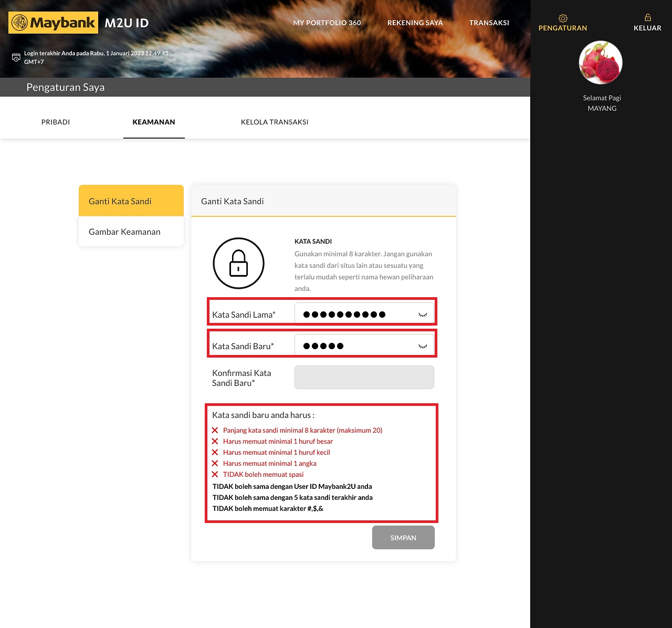Click 'TIDAK boleh sama dengan User ID Maybank2U' text
Screen dimensions: 672x628
(292, 486)
